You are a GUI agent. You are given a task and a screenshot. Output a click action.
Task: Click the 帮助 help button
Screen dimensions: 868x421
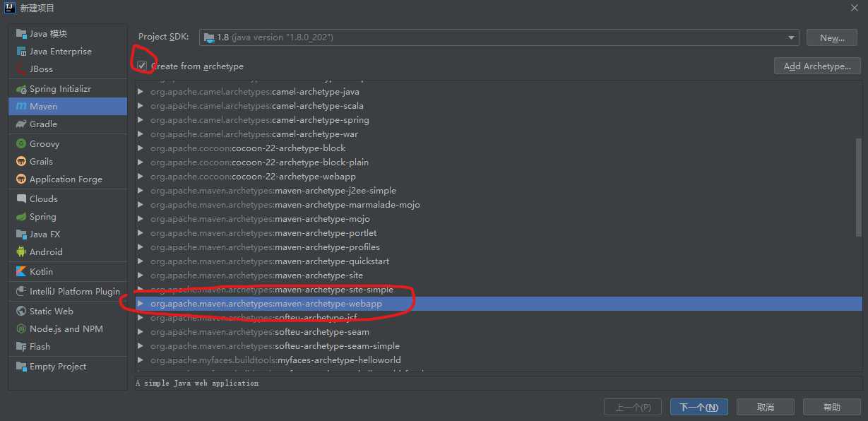click(x=832, y=407)
